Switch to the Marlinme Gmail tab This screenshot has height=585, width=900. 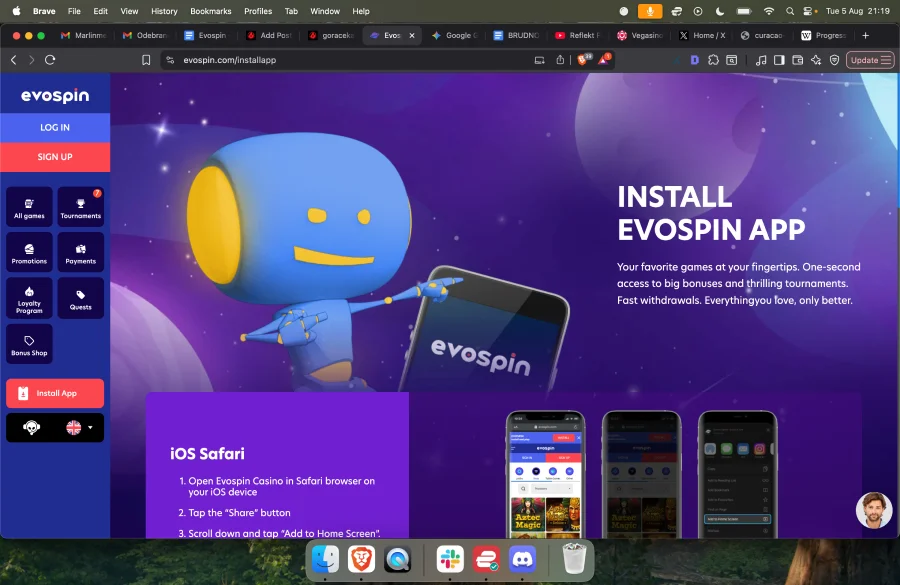[x=84, y=36]
